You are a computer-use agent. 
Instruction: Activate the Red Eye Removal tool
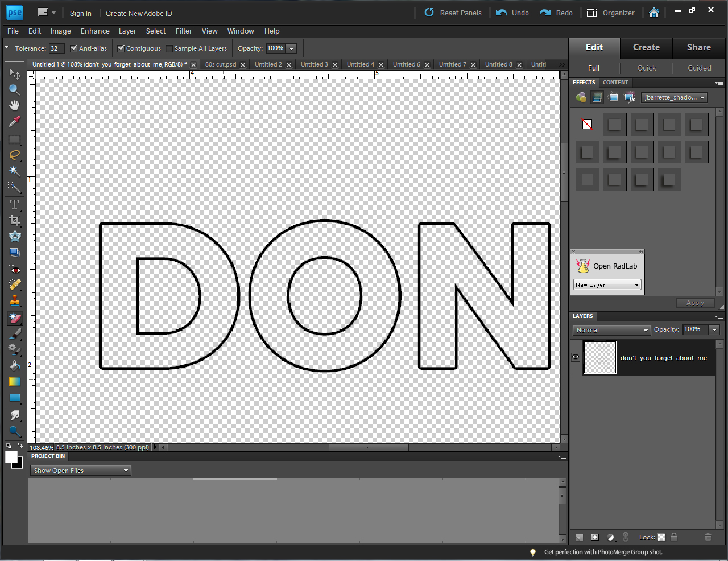14,269
